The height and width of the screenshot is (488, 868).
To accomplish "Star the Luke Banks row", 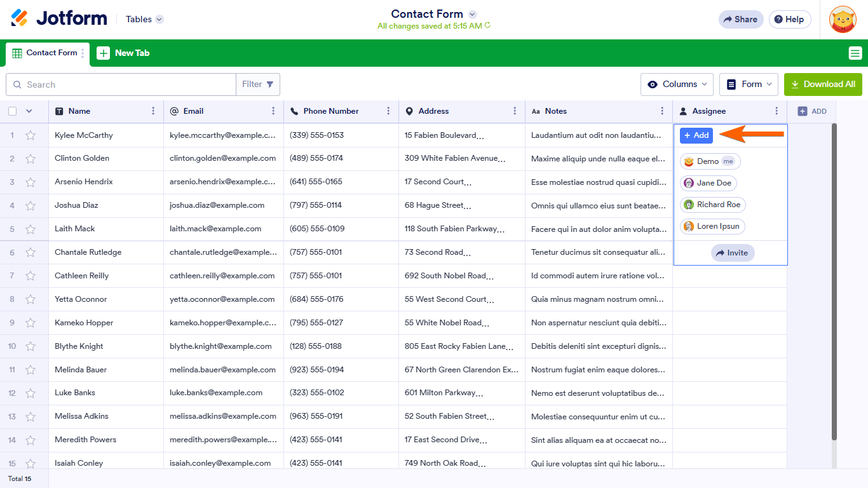I will [31, 394].
